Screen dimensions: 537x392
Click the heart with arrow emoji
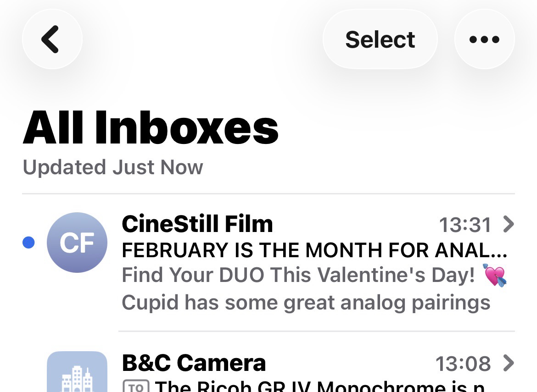click(x=495, y=276)
